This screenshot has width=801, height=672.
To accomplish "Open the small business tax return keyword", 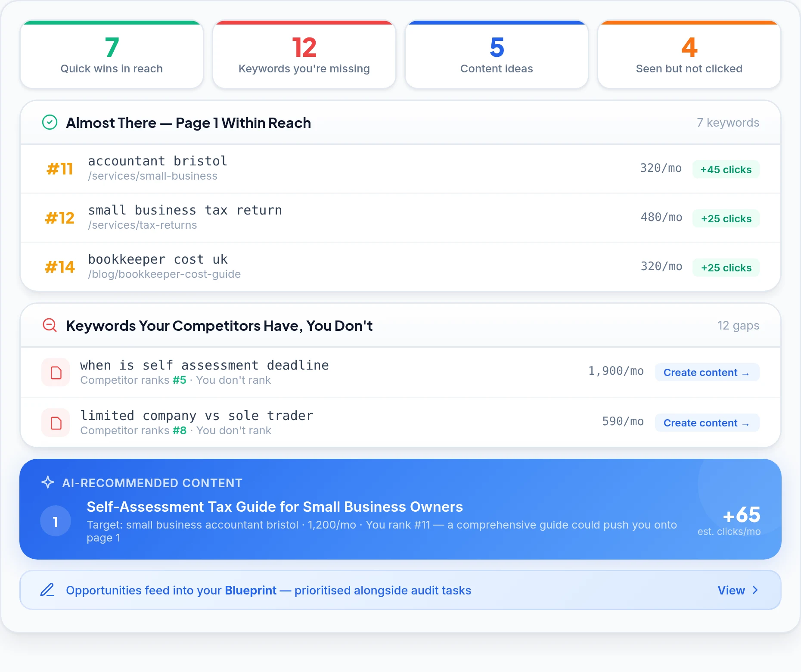I will [x=400, y=218].
